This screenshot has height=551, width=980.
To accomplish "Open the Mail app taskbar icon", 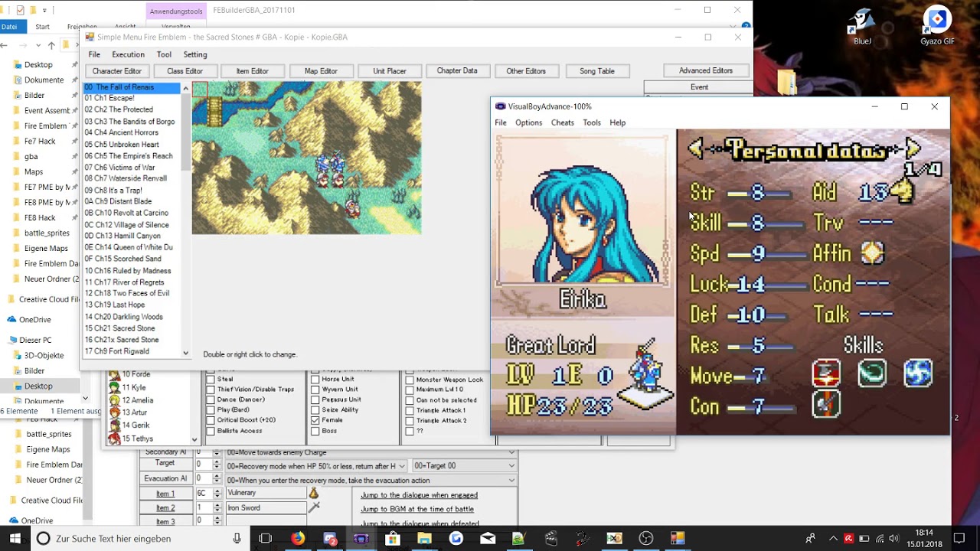I will pos(488,539).
